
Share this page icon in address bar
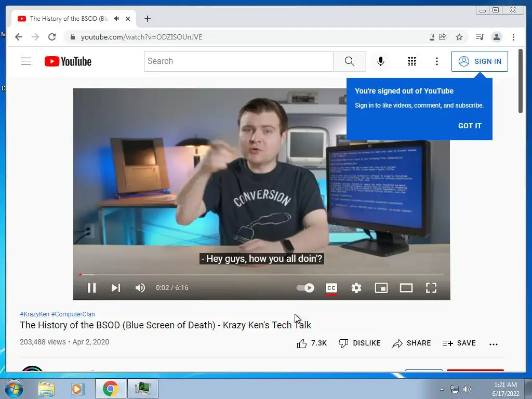(x=443, y=37)
